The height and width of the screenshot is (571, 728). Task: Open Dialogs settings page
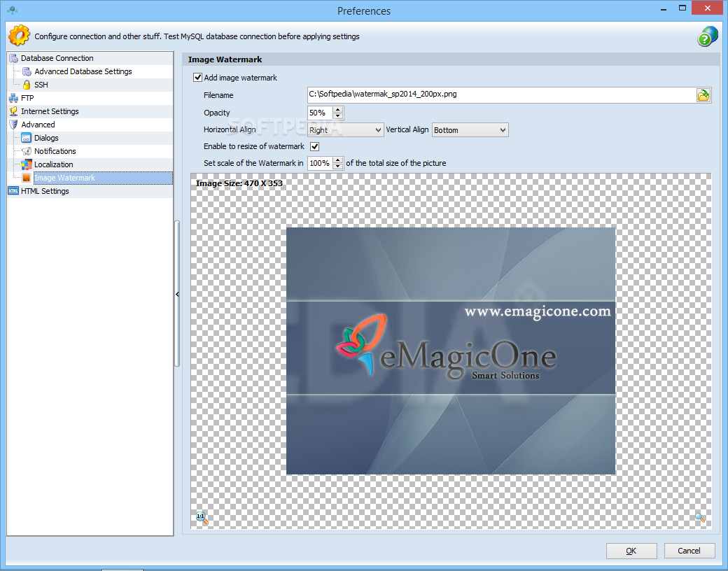tap(46, 138)
